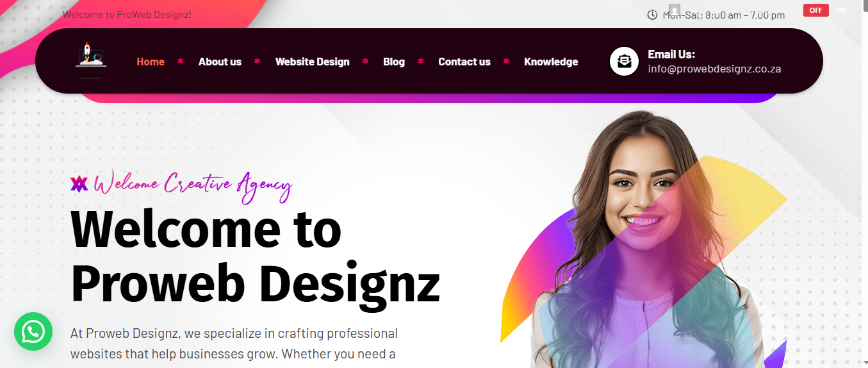Click the open envelope email icon
The height and width of the screenshot is (368, 868).
point(624,62)
